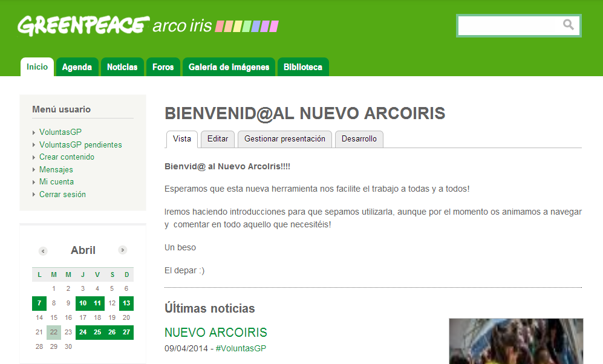
Task: Click date 09/04/2014 under the headline
Action: [x=186, y=348]
